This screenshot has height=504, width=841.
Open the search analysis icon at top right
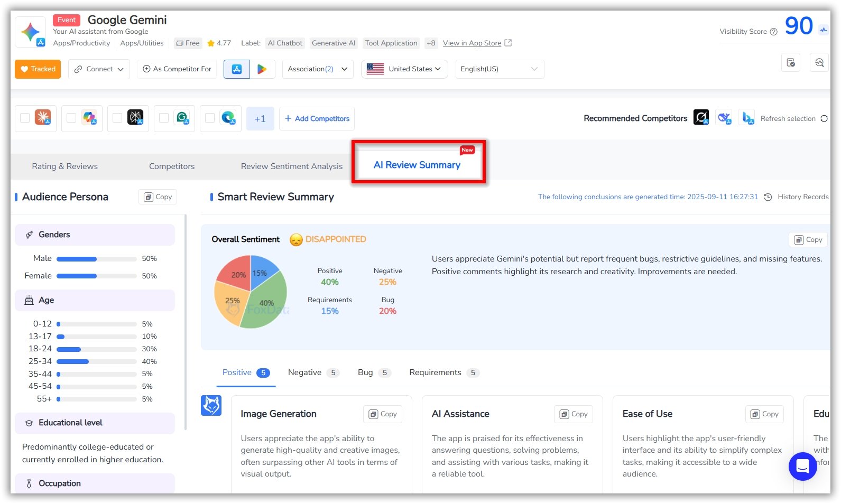tap(819, 62)
